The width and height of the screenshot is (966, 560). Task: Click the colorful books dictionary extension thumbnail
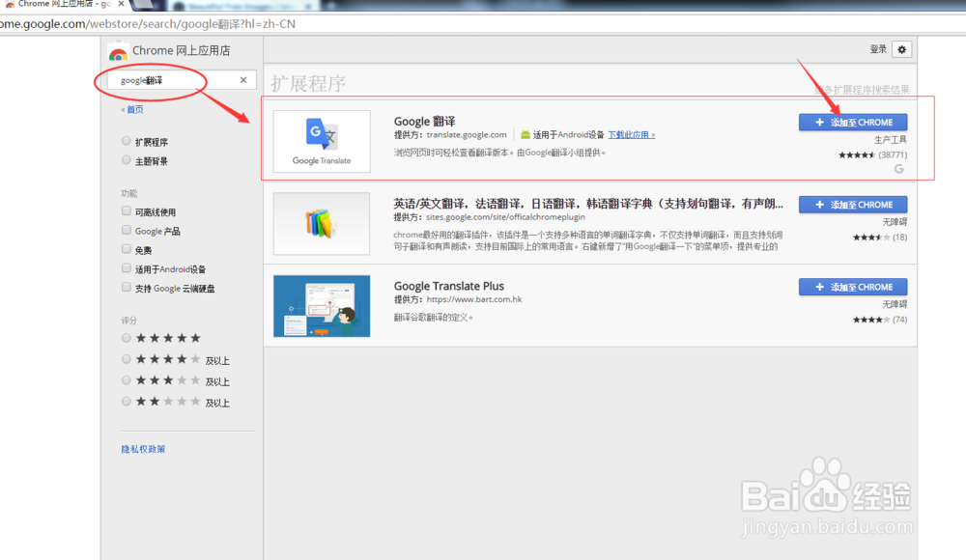[x=322, y=224]
